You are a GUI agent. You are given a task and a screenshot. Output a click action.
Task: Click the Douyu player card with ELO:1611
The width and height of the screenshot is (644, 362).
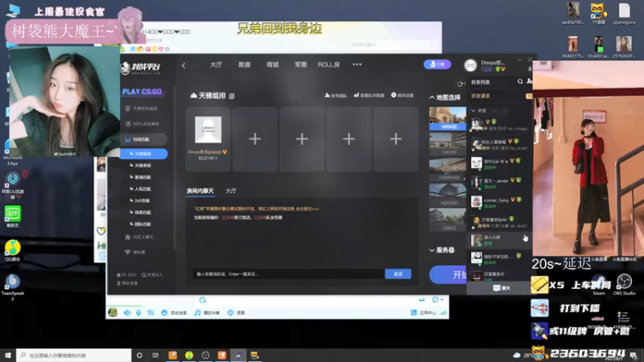[x=208, y=139]
